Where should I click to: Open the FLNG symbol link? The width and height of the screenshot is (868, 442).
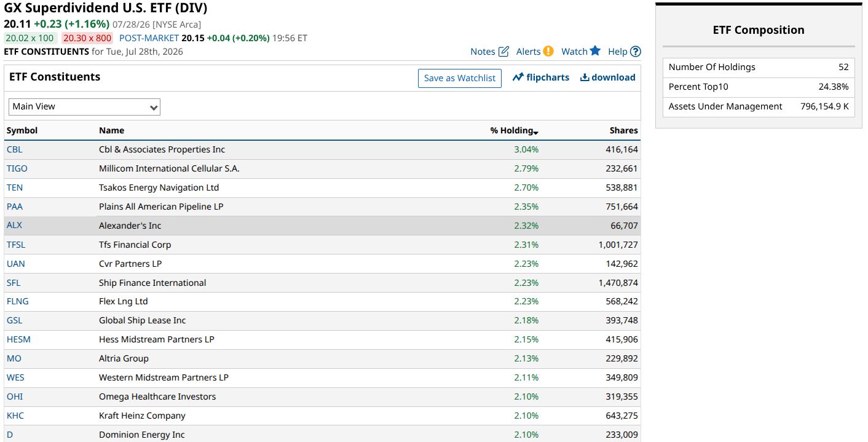[18, 301]
